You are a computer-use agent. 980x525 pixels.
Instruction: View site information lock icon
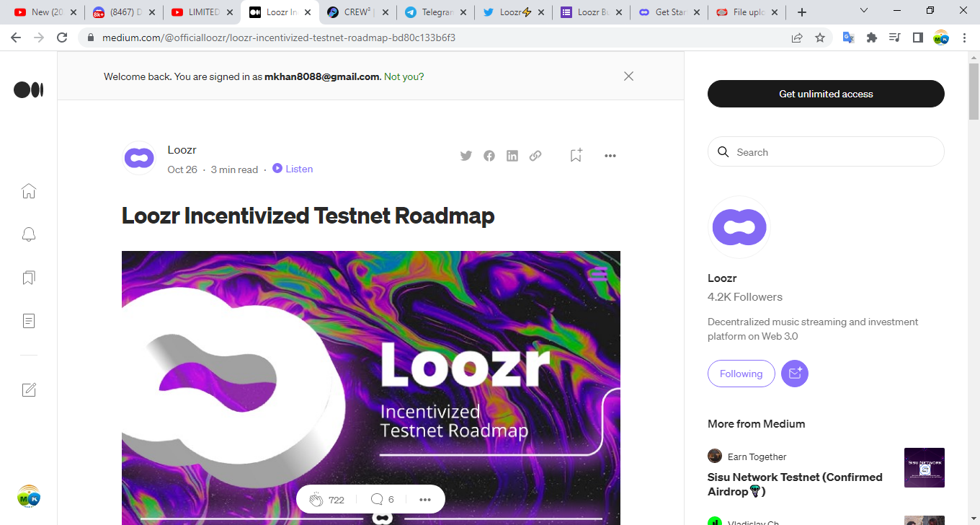pos(91,37)
